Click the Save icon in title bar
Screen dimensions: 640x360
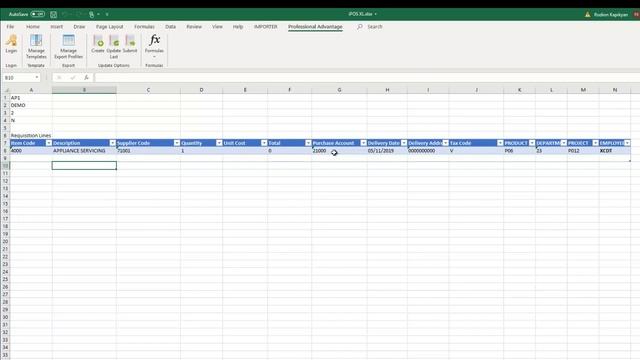coord(53,14)
